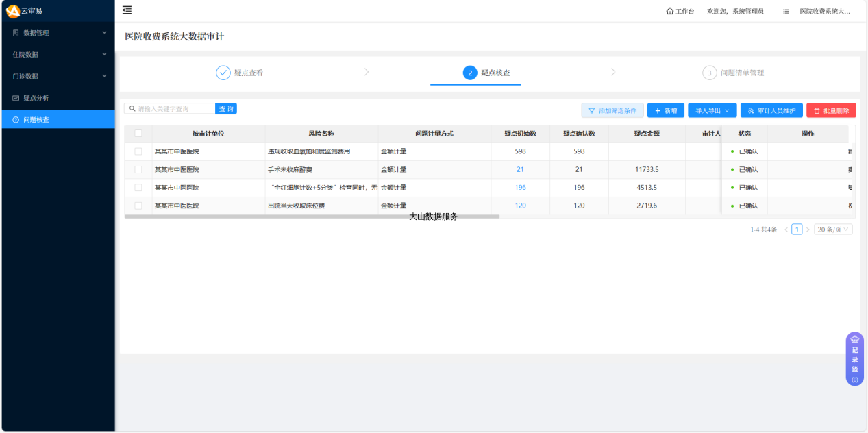Open 疑点分析 in the sidebar

[x=36, y=98]
